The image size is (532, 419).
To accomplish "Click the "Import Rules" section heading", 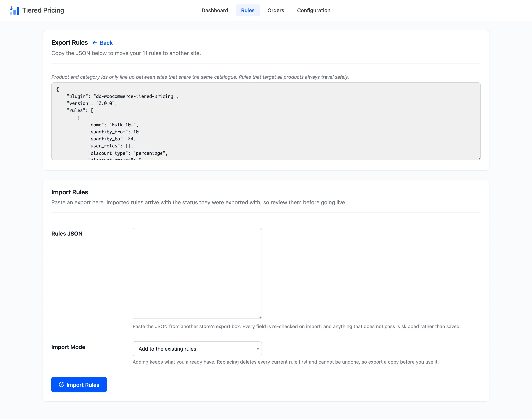I will coord(70,192).
